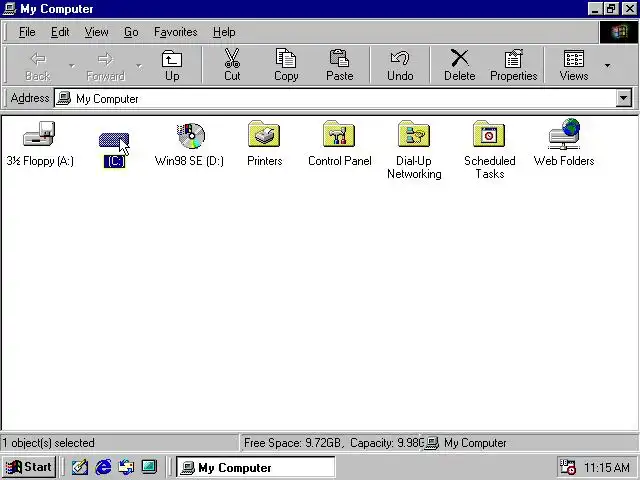The height and width of the screenshot is (480, 640).
Task: Click the Address bar input field
Action: 335,98
